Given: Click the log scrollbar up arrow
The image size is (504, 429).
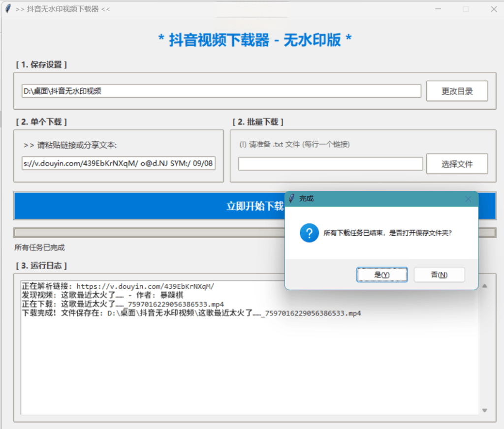Looking at the screenshot, I should (x=485, y=286).
